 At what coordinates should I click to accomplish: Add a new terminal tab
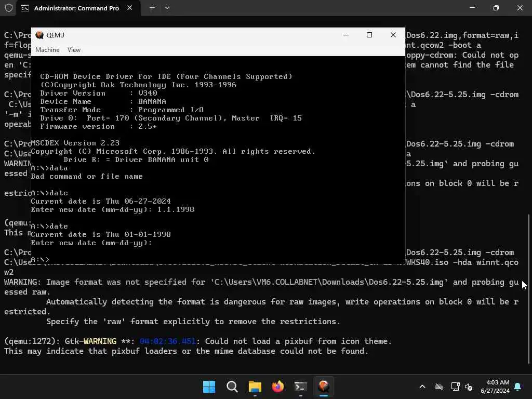[152, 8]
